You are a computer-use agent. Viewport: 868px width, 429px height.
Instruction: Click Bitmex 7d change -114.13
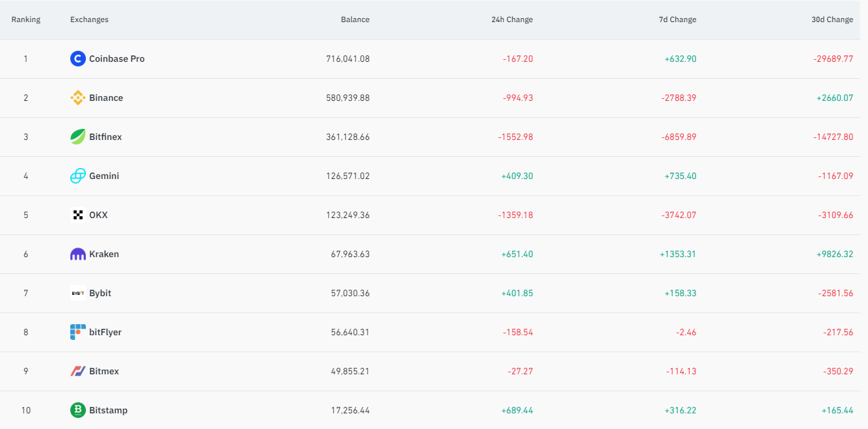(x=681, y=371)
